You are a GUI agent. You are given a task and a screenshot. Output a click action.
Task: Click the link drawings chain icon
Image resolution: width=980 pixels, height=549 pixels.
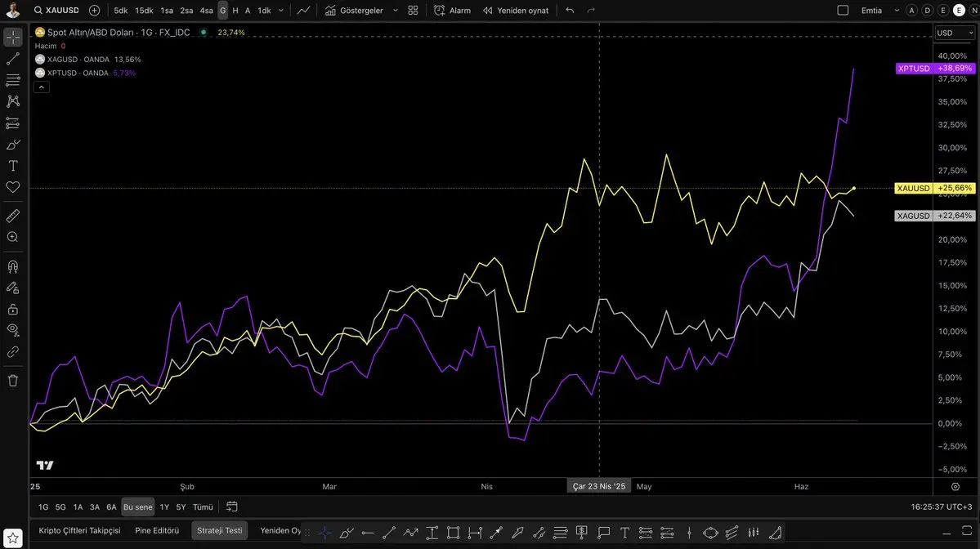pyautogui.click(x=13, y=351)
